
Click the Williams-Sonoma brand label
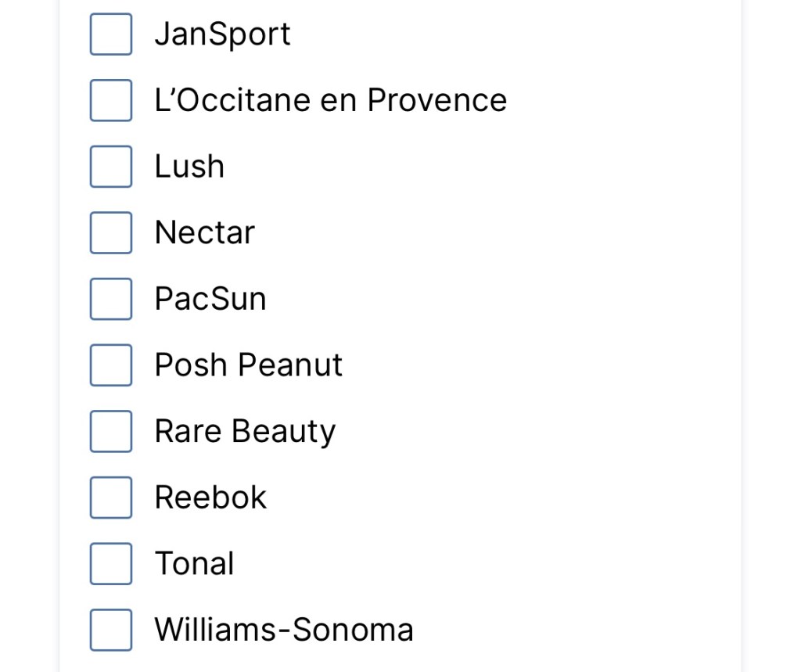pyautogui.click(x=283, y=630)
